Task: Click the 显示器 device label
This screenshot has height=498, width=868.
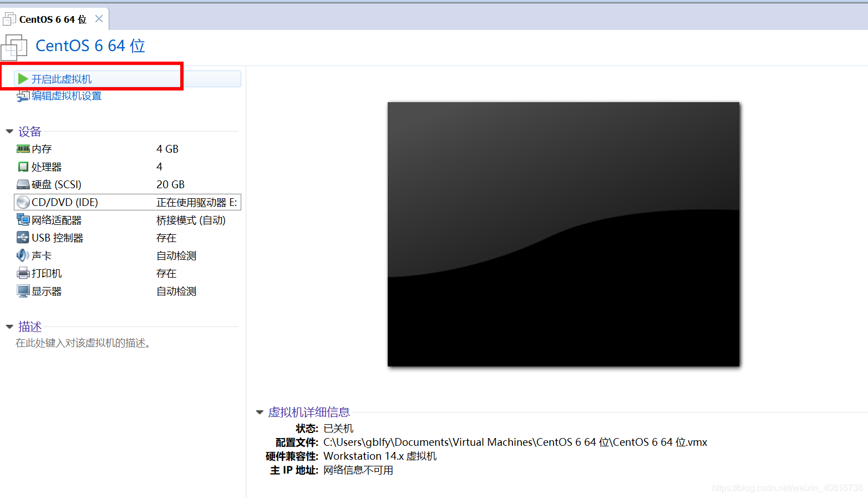Action: pos(47,291)
